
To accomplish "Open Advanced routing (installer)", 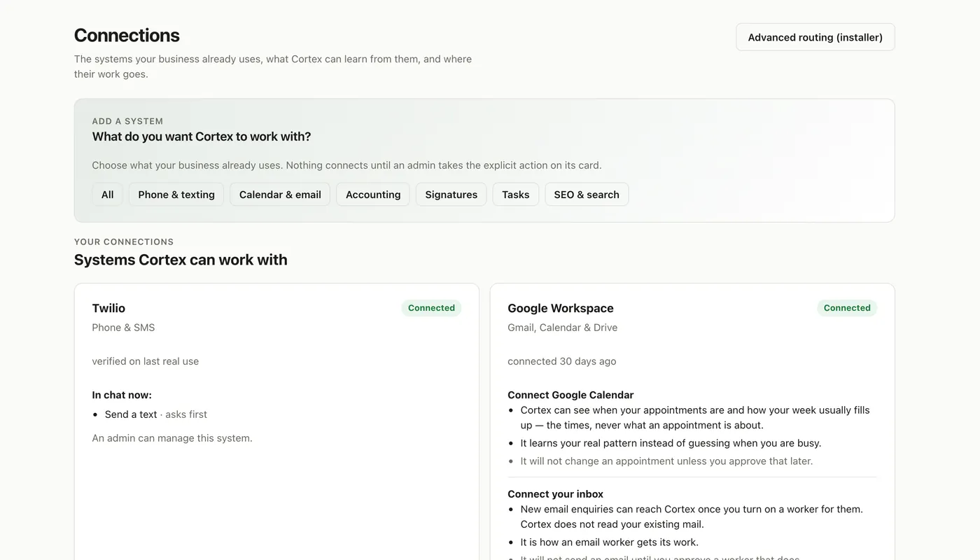I will pos(815,37).
